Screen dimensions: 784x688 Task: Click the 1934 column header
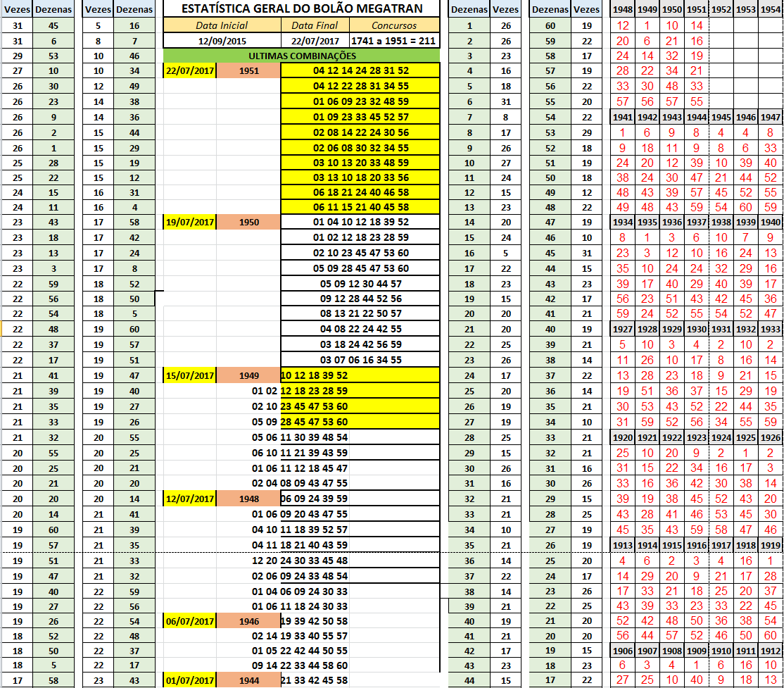(623, 222)
